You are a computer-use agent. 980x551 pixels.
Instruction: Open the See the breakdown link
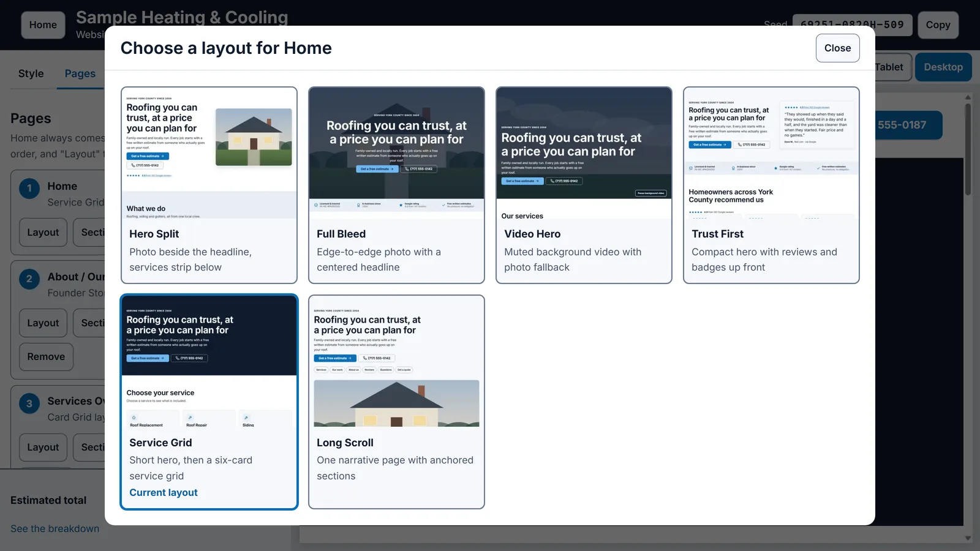[55, 529]
